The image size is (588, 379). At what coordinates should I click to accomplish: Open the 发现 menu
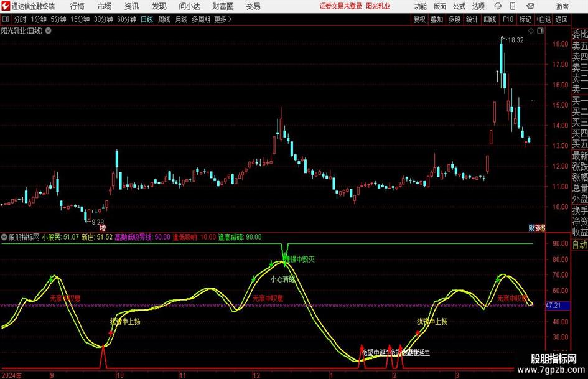[159, 6]
